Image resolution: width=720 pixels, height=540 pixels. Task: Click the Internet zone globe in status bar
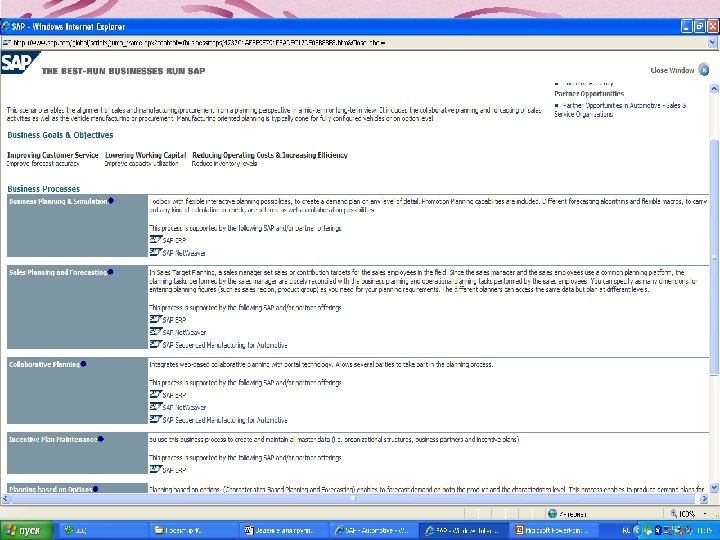[552, 514]
